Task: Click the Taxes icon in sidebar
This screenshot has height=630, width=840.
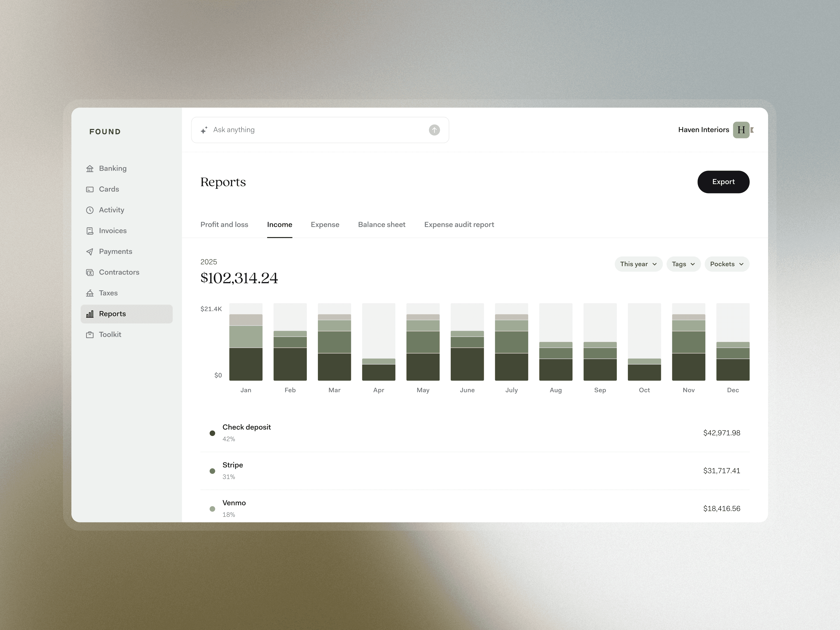Action: 90,293
